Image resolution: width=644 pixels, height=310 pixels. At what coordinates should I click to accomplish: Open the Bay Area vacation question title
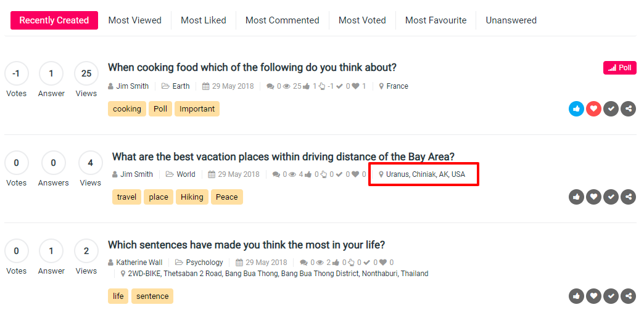click(x=283, y=157)
